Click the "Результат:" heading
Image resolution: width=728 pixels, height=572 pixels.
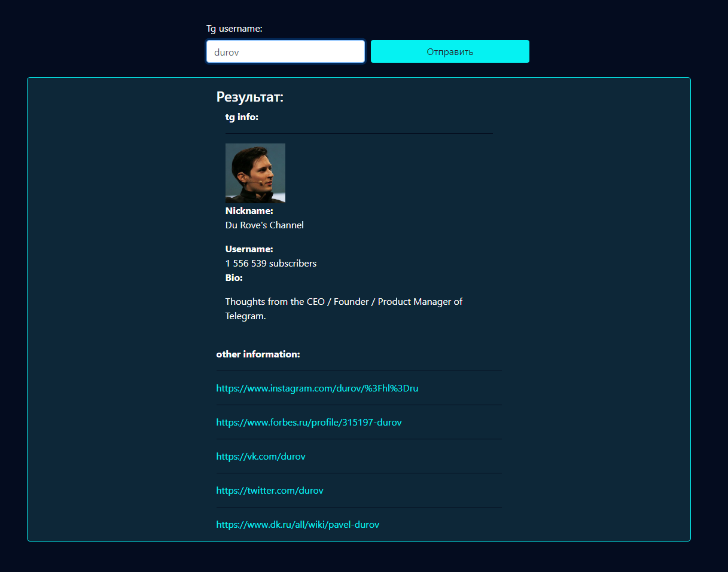tap(250, 97)
